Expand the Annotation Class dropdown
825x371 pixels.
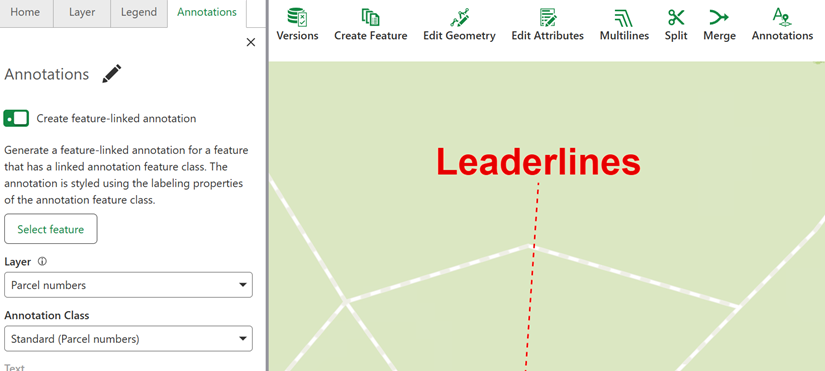pos(128,339)
